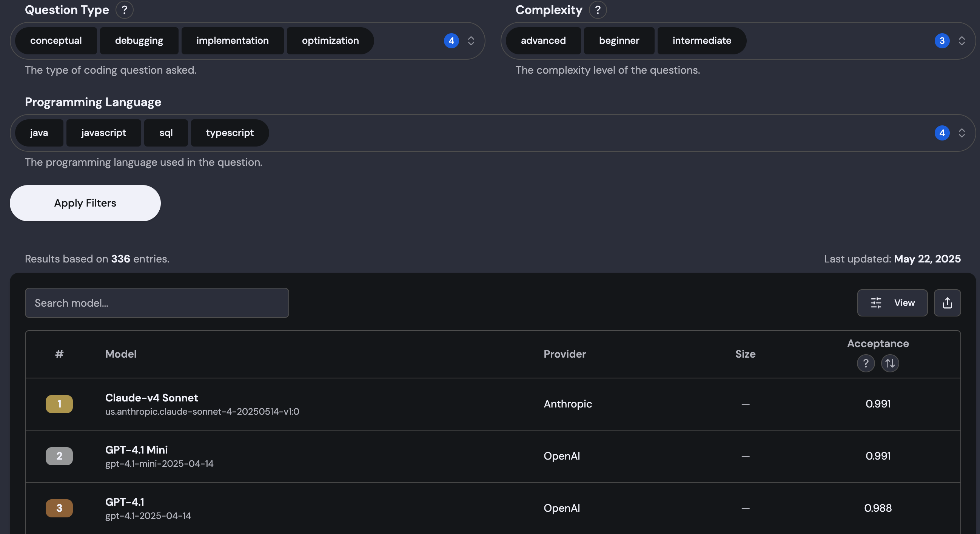
Task: Click the Model column header
Action: 121,354
